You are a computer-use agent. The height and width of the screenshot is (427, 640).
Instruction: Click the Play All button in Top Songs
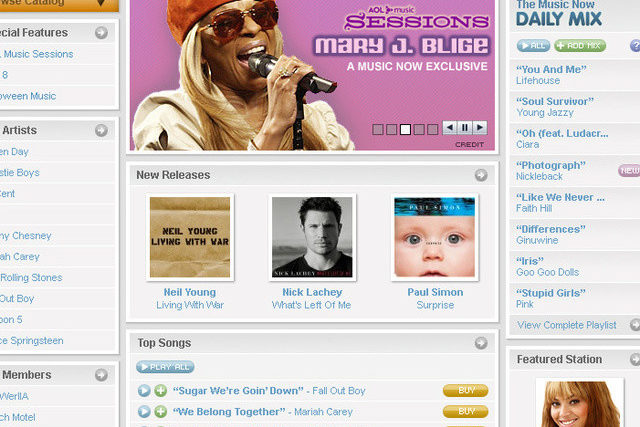click(x=165, y=367)
